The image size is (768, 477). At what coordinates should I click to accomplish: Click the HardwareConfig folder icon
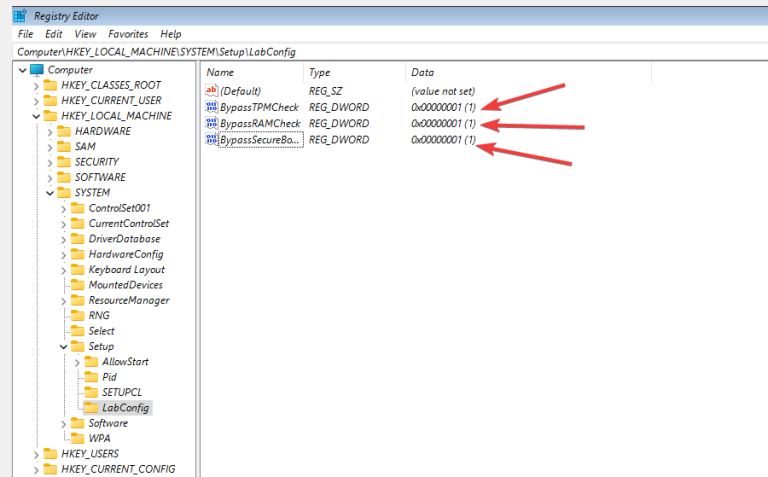click(77, 254)
